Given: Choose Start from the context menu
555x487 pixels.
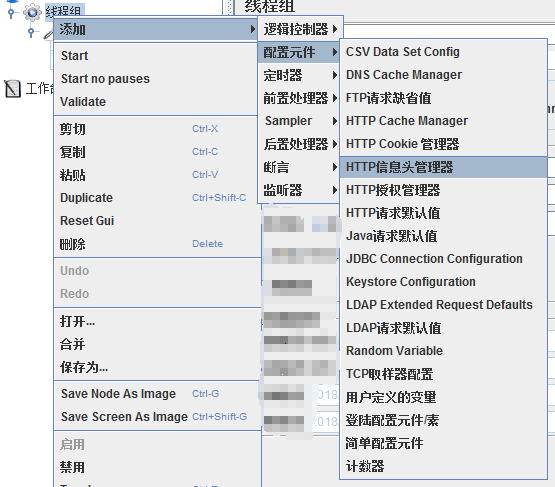Looking at the screenshot, I should point(155,56).
